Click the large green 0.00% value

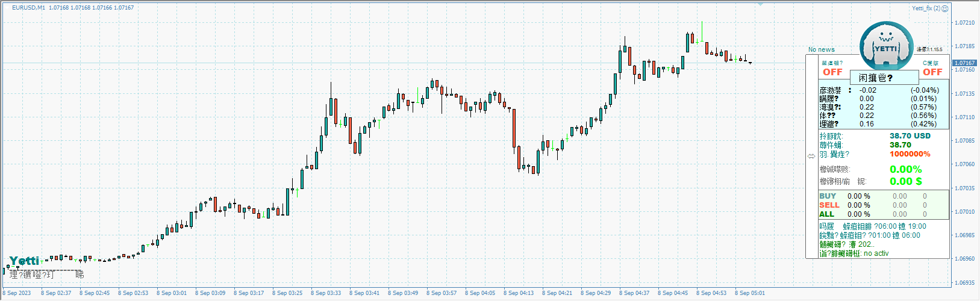click(906, 170)
